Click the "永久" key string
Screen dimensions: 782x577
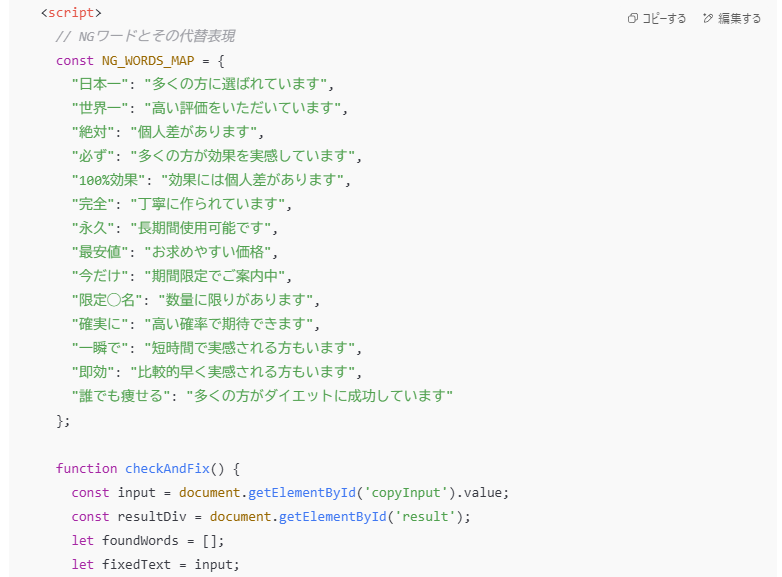point(93,228)
